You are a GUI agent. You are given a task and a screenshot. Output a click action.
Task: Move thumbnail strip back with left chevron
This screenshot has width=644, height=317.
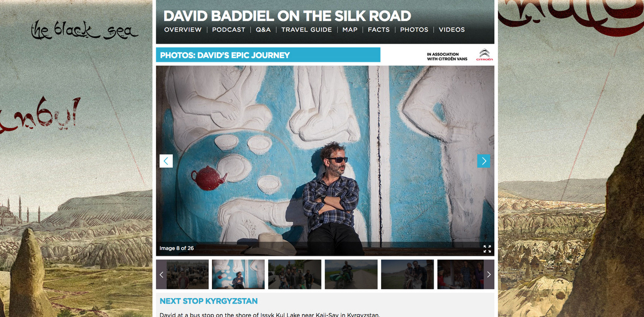tap(161, 274)
